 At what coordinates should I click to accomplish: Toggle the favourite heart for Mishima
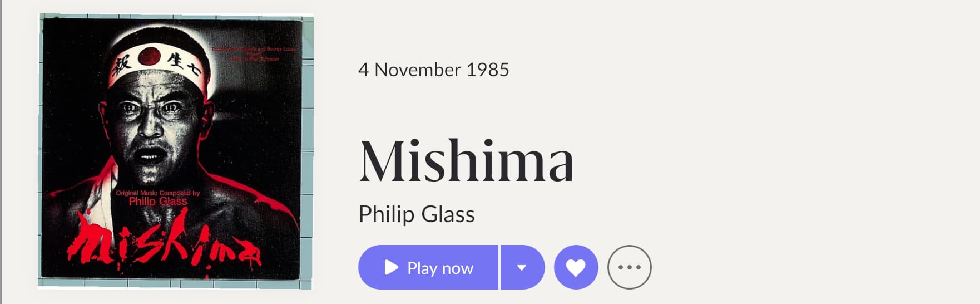(576, 268)
